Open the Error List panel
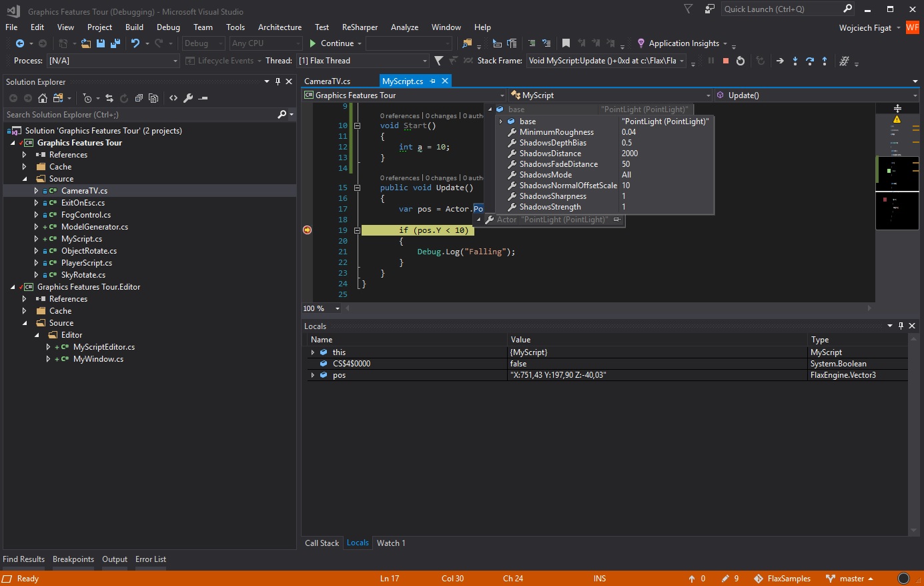Image resolution: width=924 pixels, height=586 pixels. pos(151,559)
